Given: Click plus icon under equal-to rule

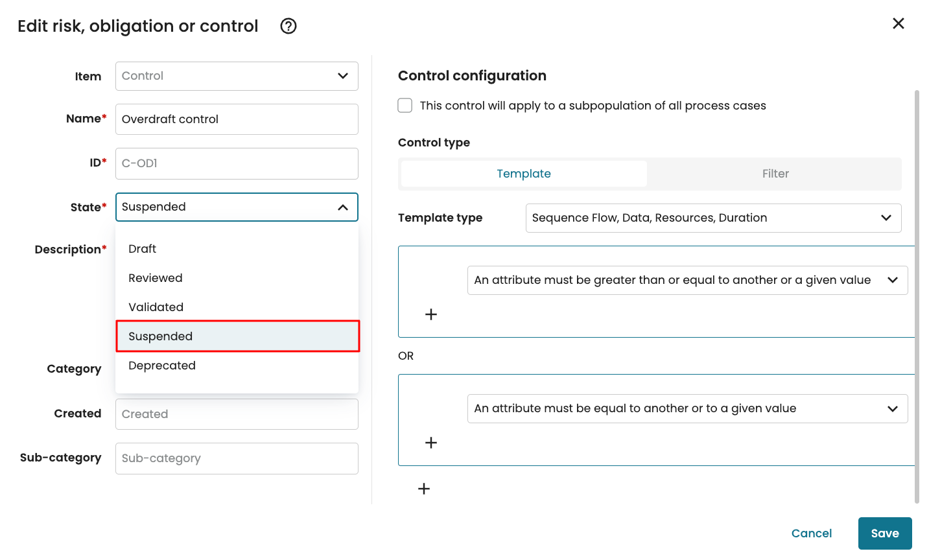Looking at the screenshot, I should (x=431, y=443).
